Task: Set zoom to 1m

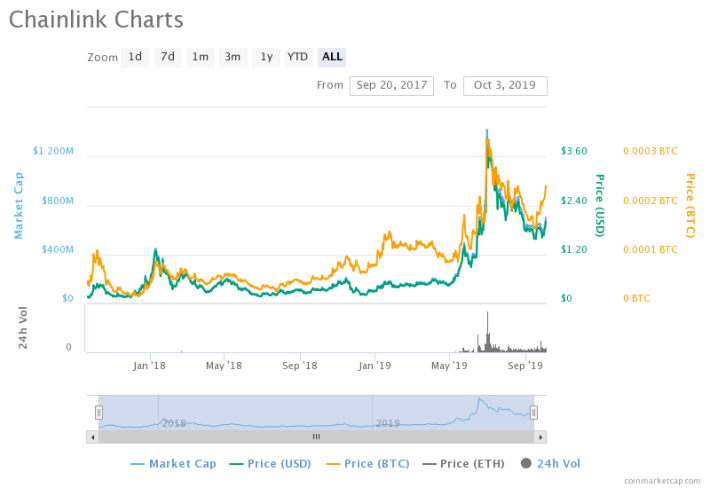Action: [200, 57]
